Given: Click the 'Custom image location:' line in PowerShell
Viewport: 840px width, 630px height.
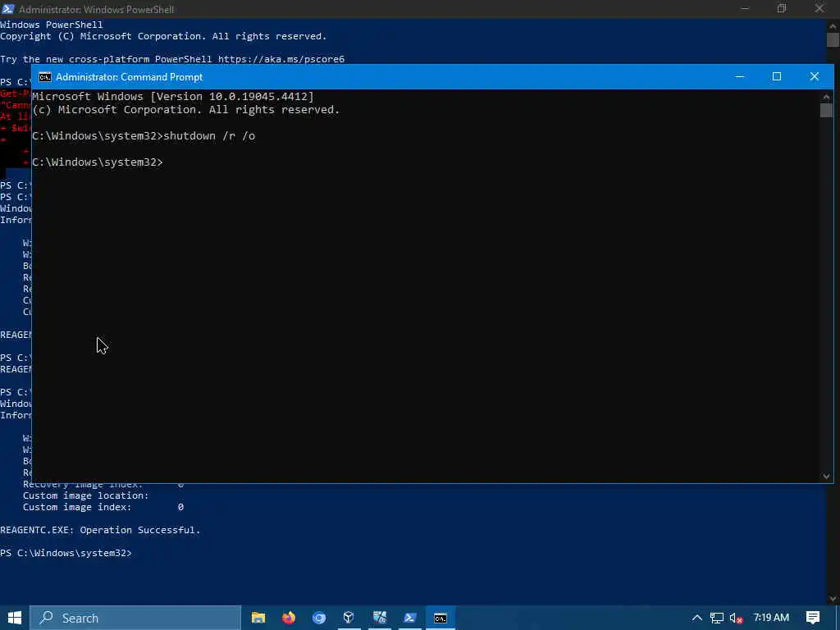Looking at the screenshot, I should (x=85, y=495).
